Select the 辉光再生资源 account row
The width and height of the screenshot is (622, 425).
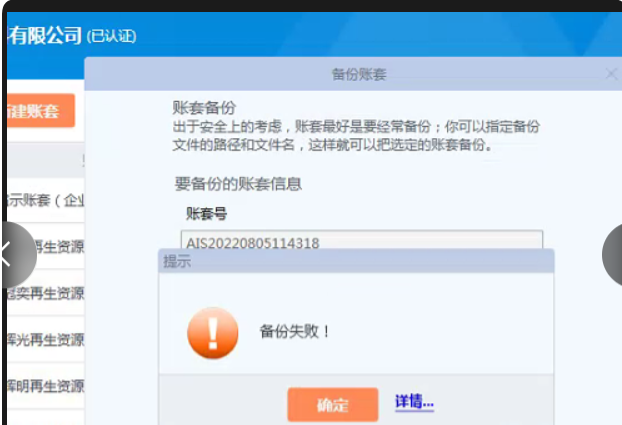[45, 339]
